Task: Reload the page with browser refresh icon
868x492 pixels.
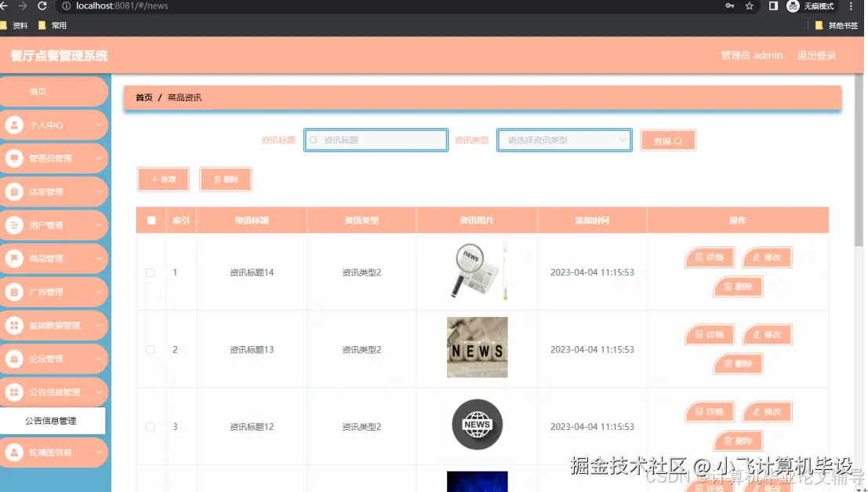Action: pos(42,5)
